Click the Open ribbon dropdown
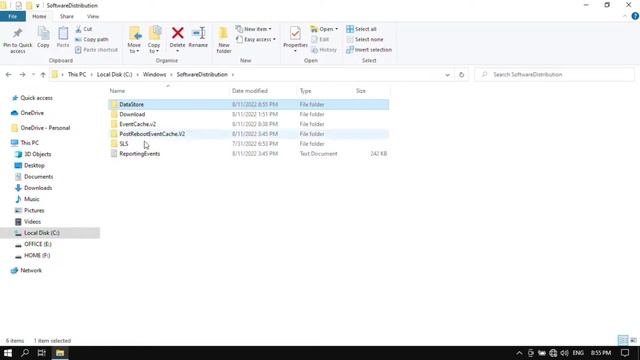Screen dimensions: 640x360 pyautogui.click(x=324, y=29)
